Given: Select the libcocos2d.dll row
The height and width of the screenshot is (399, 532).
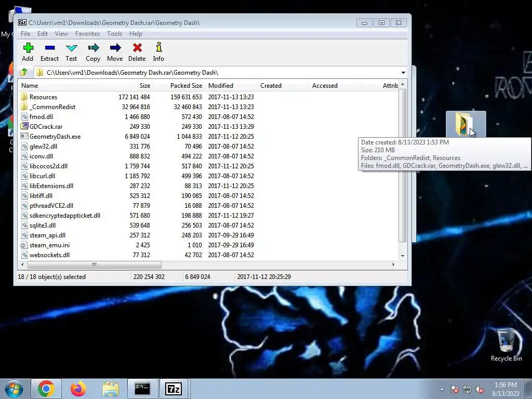Looking at the screenshot, I should (209, 166).
